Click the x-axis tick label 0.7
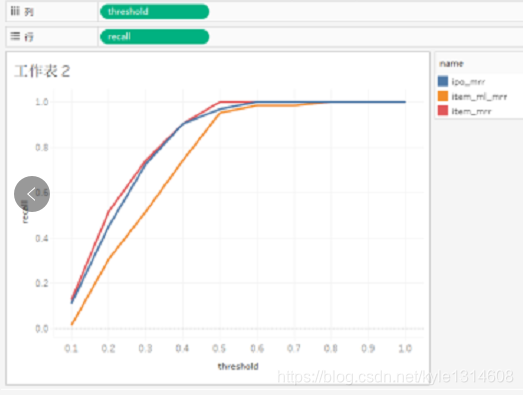The height and width of the screenshot is (395, 523). coord(294,349)
